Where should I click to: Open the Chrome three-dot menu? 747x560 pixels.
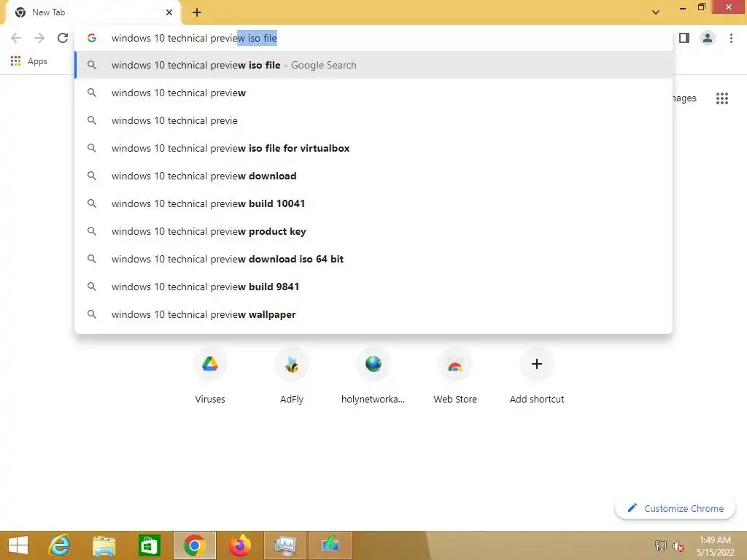[731, 38]
